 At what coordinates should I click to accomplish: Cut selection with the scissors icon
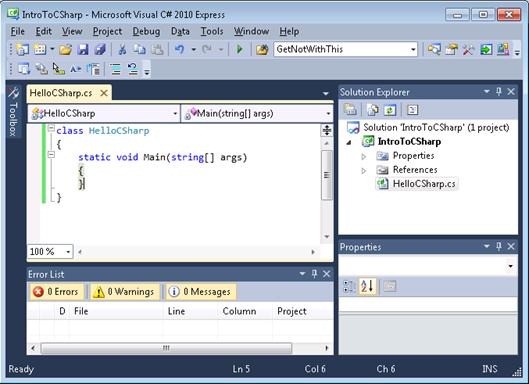pyautogui.click(x=122, y=50)
